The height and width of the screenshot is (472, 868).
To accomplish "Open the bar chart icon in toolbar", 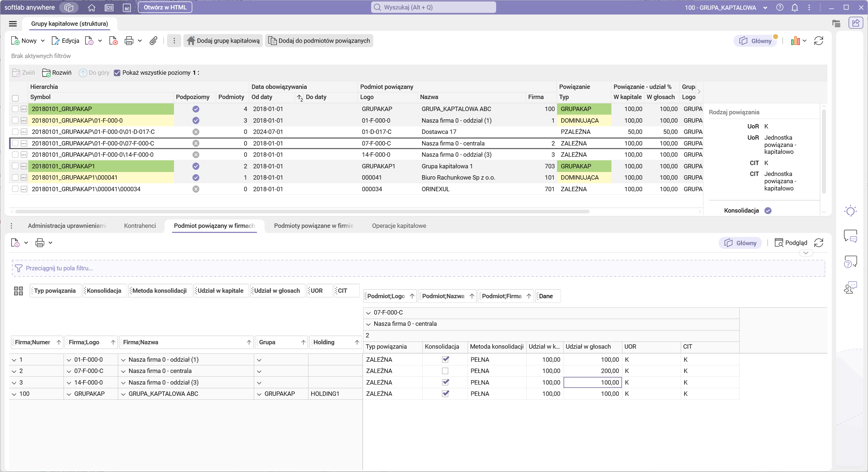I will [795, 41].
